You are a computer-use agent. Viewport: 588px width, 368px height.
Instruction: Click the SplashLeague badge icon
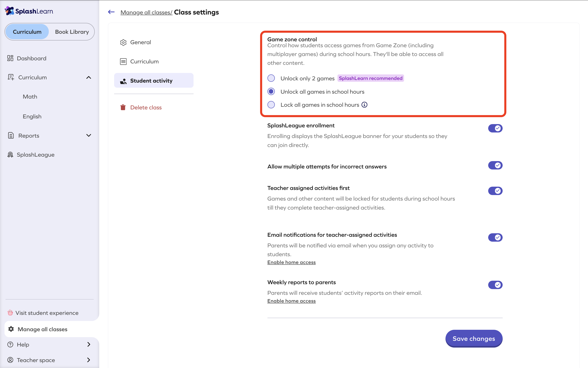(x=10, y=155)
